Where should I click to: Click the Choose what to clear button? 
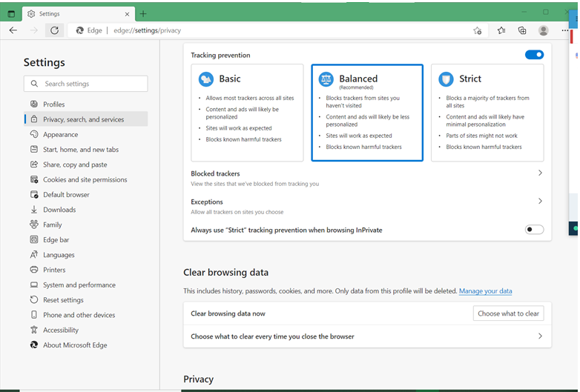coord(508,313)
